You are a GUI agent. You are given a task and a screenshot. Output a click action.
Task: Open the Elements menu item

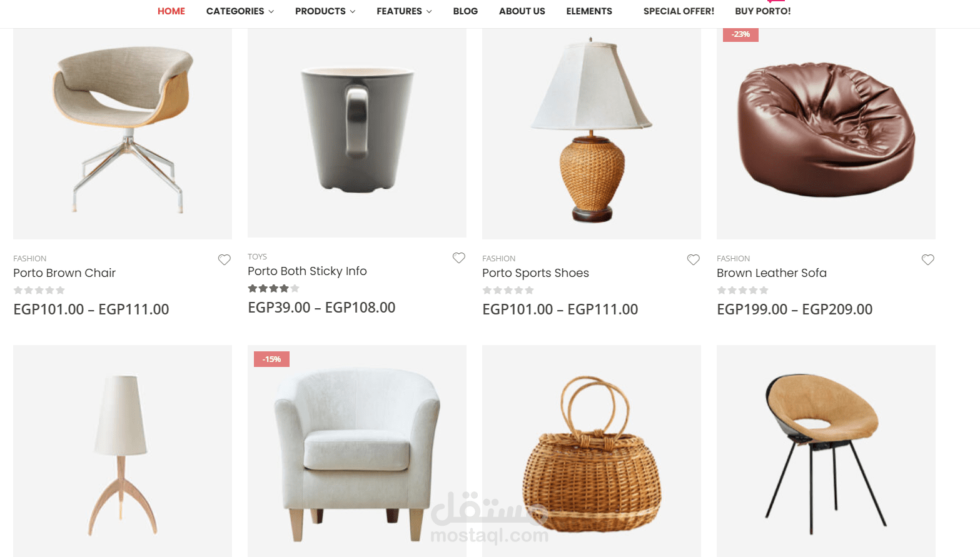tap(589, 11)
